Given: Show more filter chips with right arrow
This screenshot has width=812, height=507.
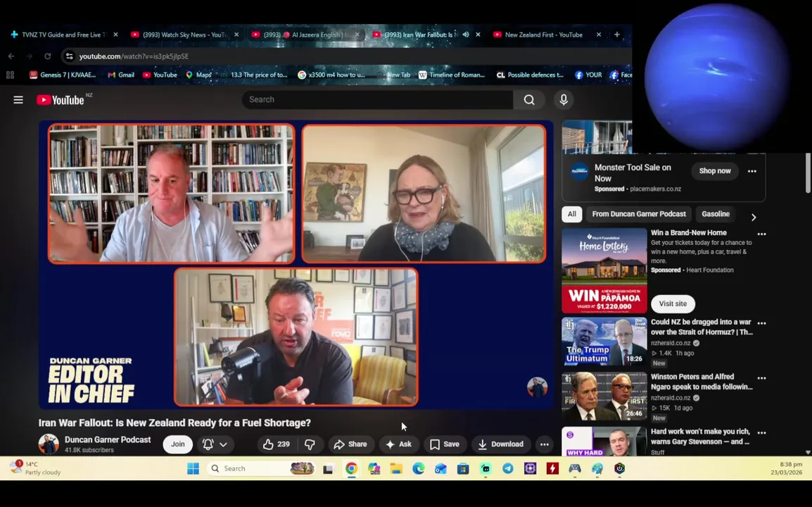Looking at the screenshot, I should pos(754,217).
